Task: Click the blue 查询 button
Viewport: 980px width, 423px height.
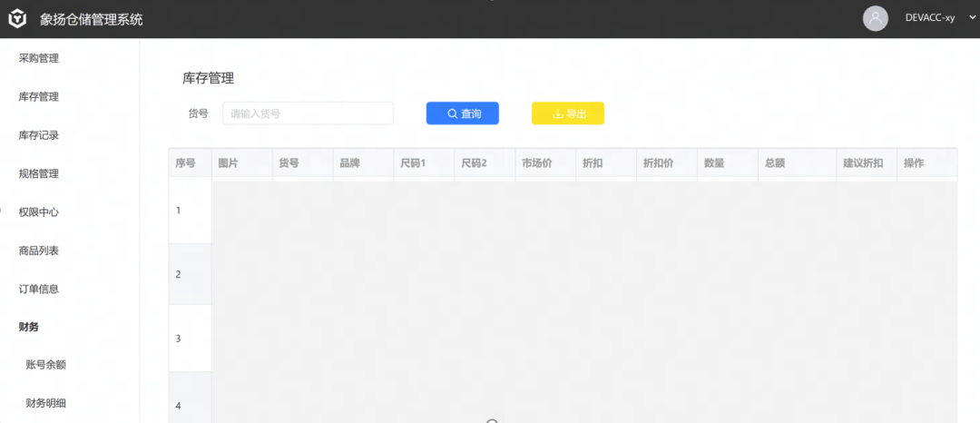Action: [x=463, y=113]
